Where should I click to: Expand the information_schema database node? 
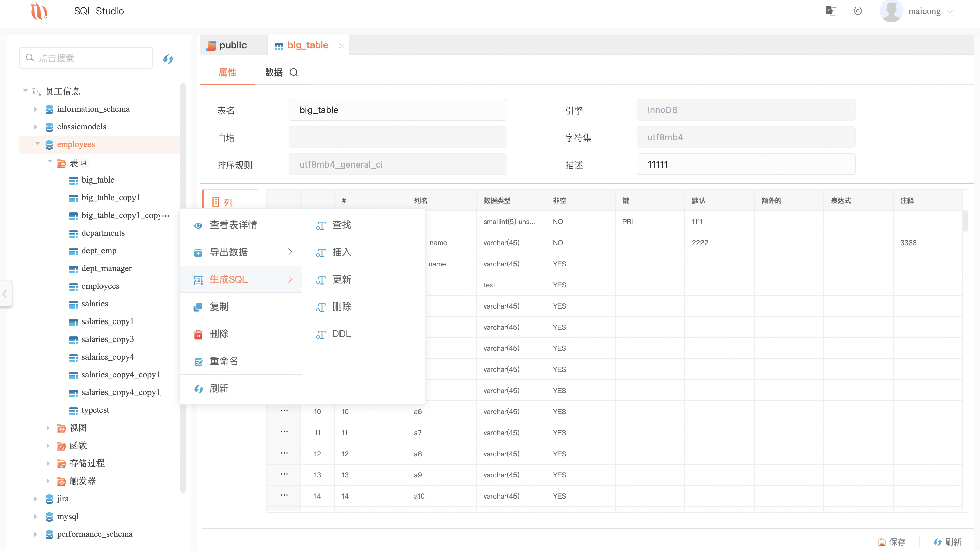36,109
